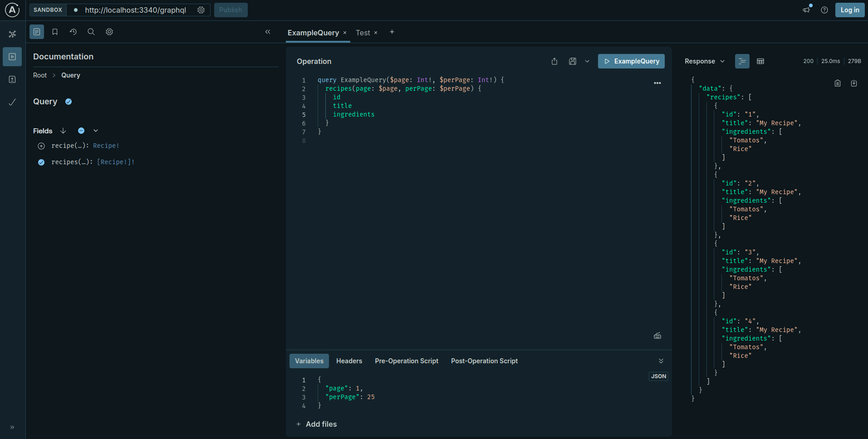
Task: Switch response to table view
Action: pos(760,61)
